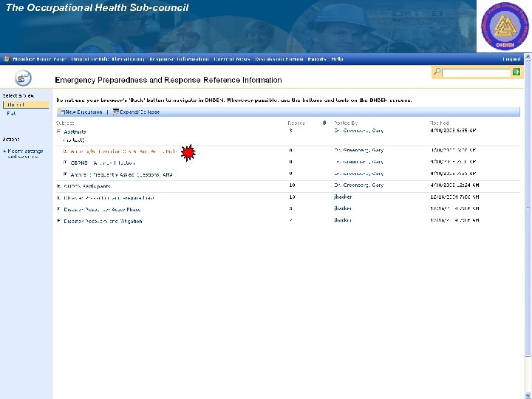Image resolution: width=532 pixels, height=399 pixels.
Task: Expand the OHDEN Participants thread
Action: (x=58, y=186)
